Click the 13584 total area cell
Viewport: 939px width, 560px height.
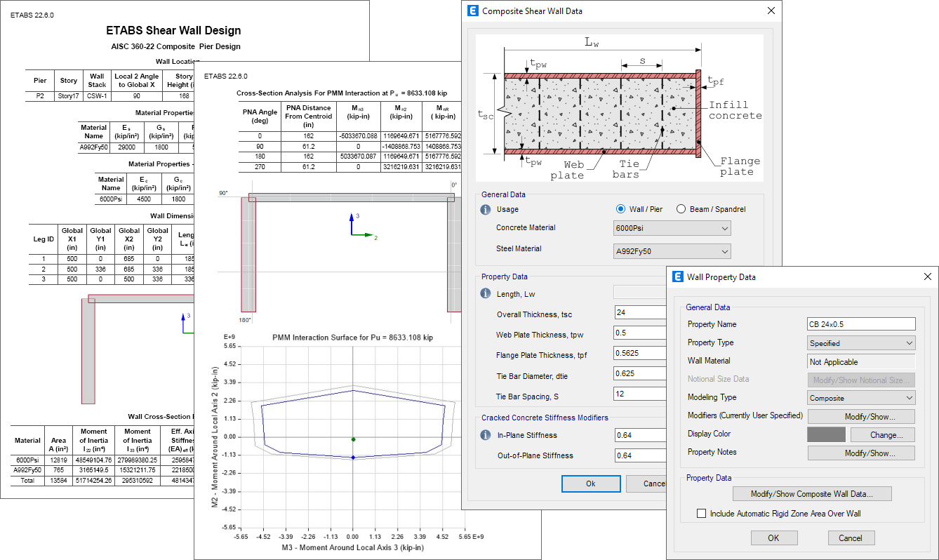(x=58, y=481)
